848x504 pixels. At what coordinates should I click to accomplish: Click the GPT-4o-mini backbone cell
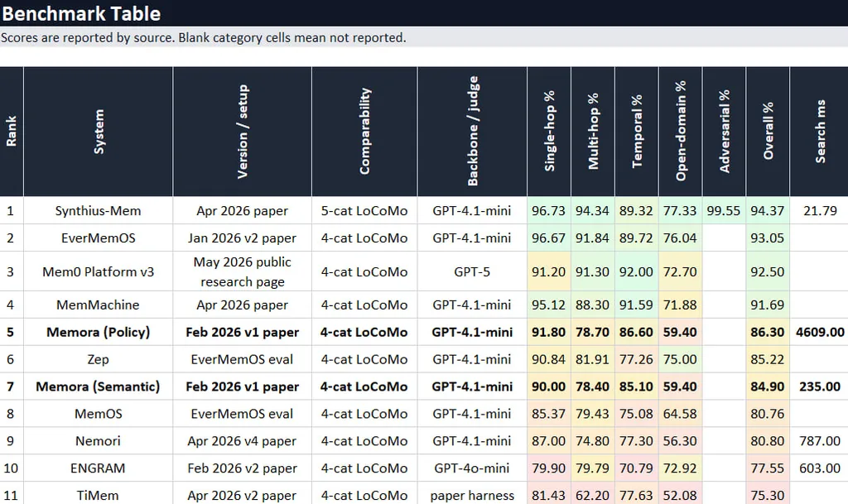(x=472, y=468)
